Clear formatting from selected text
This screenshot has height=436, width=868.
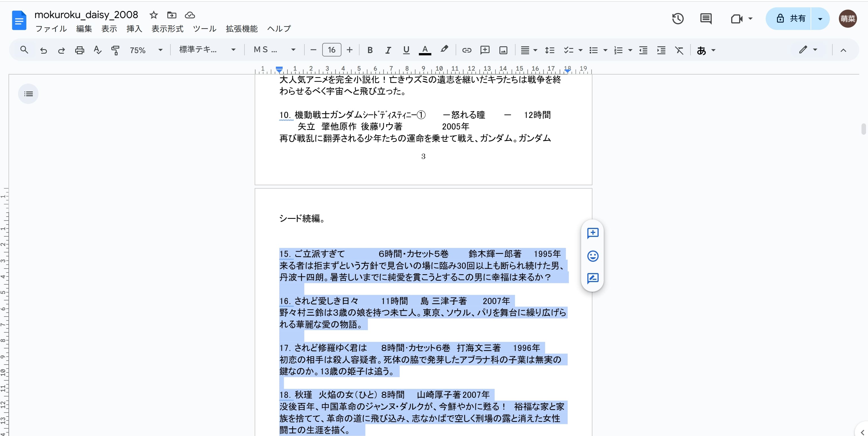[679, 50]
